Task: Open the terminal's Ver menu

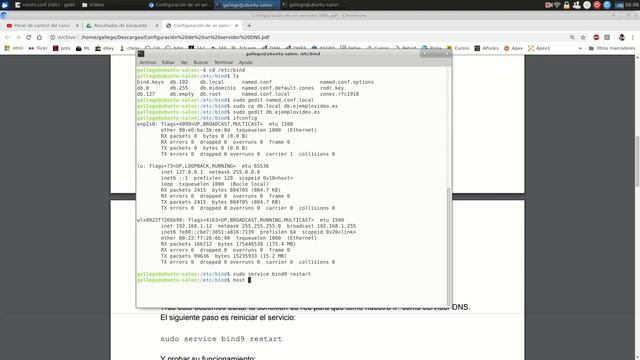Action: pyautogui.click(x=184, y=62)
